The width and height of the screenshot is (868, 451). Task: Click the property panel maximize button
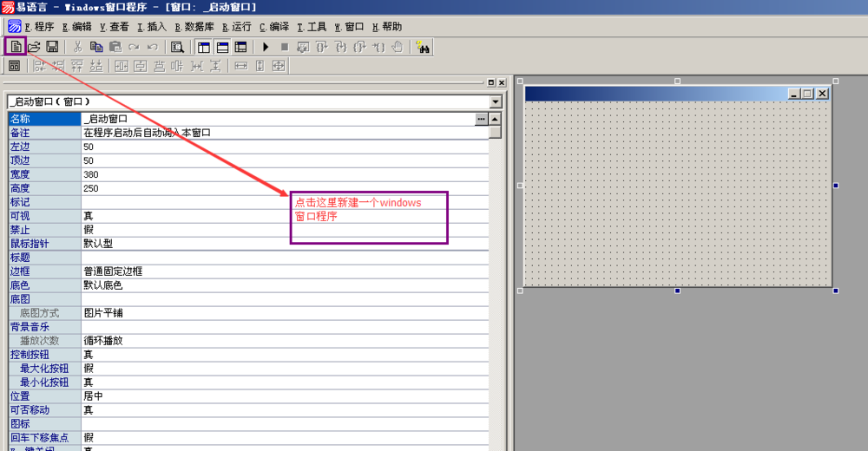pos(491,82)
